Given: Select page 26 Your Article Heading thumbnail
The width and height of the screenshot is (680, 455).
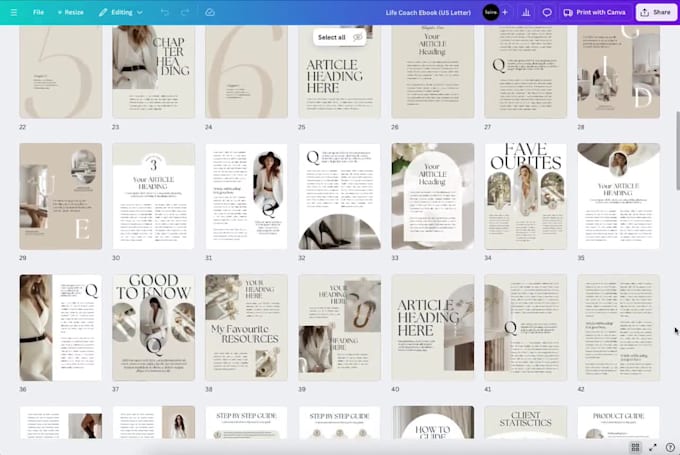Looking at the screenshot, I should [x=433, y=72].
